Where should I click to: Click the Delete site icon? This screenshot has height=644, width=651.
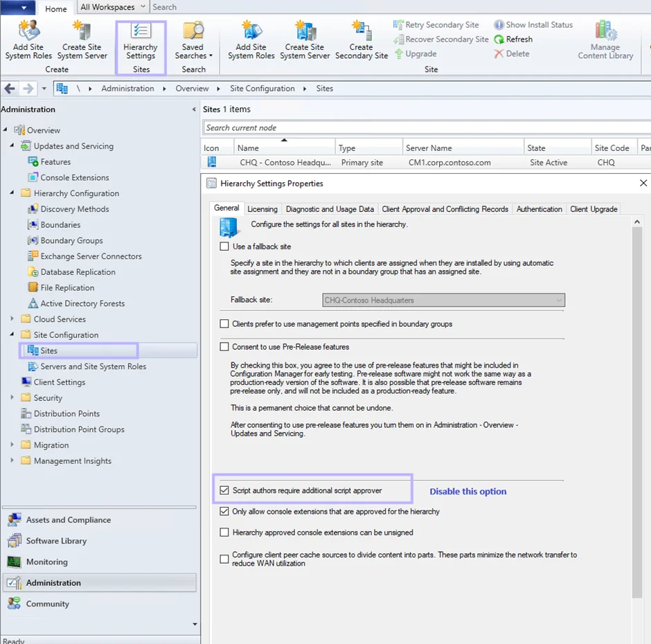coord(499,53)
